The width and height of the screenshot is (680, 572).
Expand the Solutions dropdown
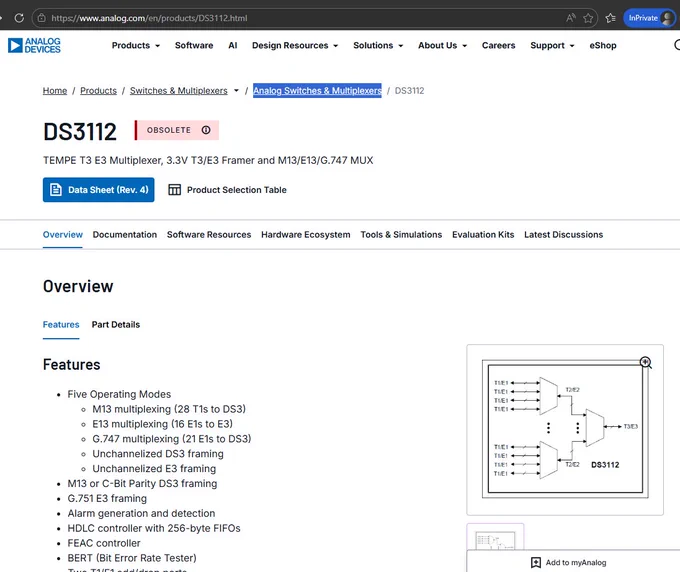[x=378, y=46]
